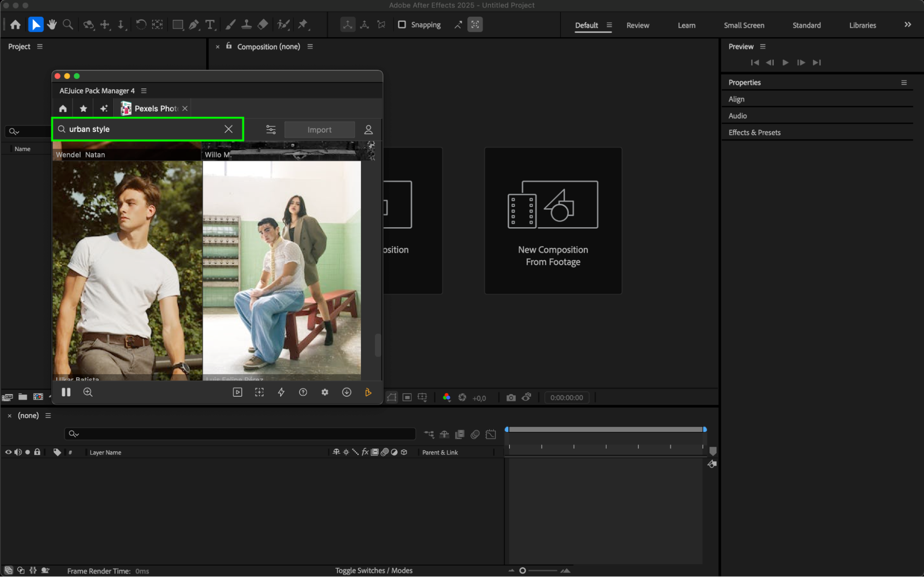Select the Hand tool
The height and width of the screenshot is (577, 924).
click(x=52, y=24)
